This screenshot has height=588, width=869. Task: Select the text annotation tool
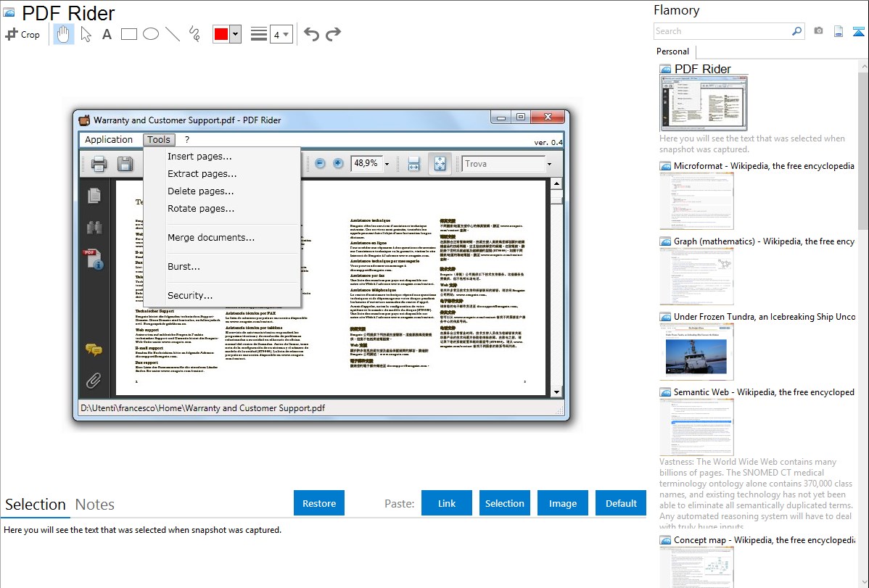[107, 34]
